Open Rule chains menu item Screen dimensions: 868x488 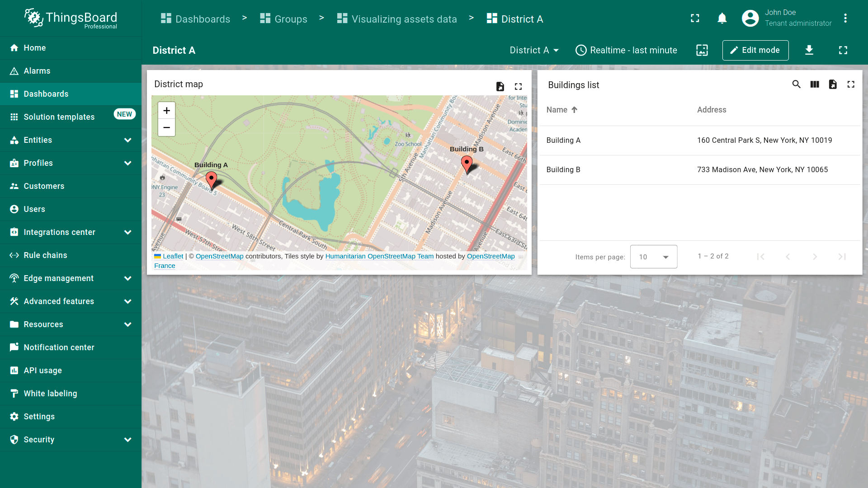click(x=45, y=255)
